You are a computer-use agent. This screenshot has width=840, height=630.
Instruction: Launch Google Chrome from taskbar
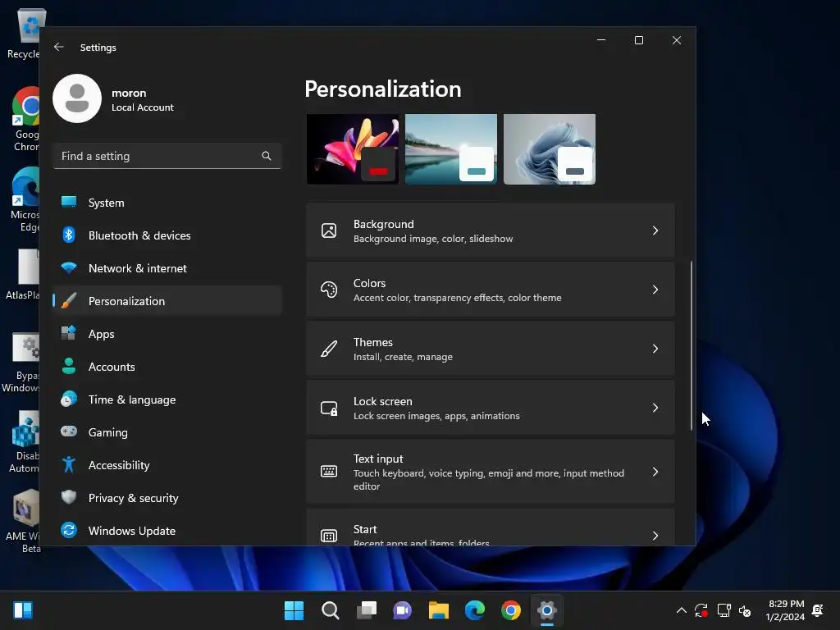point(511,610)
